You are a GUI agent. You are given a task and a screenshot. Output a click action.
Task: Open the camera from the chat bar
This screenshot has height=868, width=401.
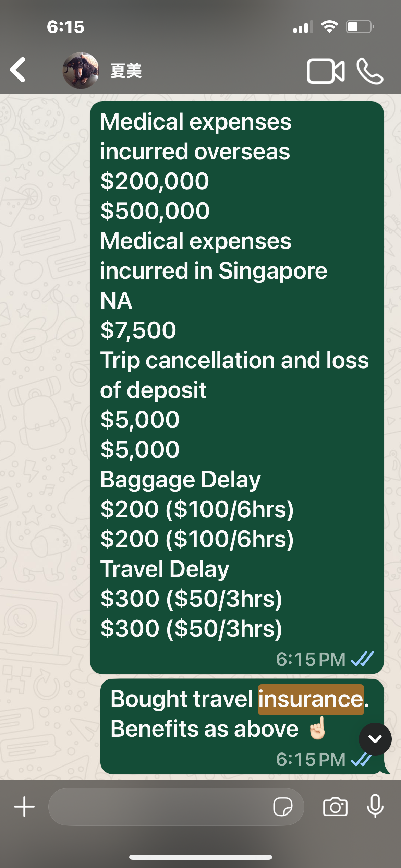pos(335,807)
